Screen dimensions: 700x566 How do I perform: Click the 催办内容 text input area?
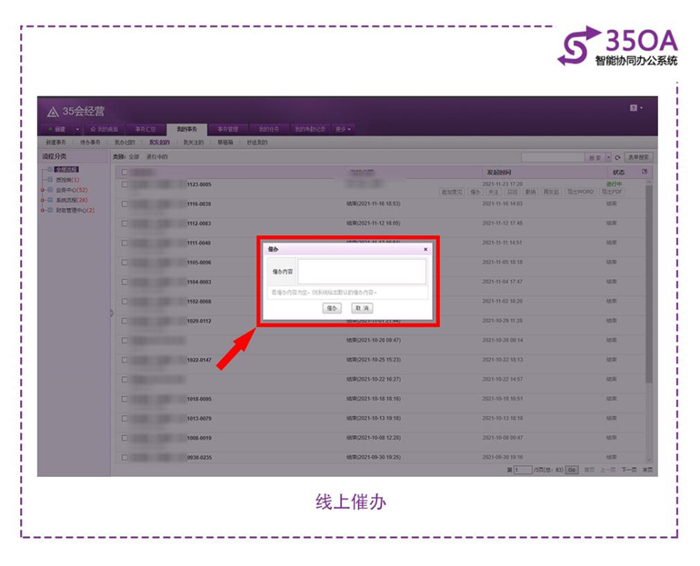pyautogui.click(x=361, y=271)
